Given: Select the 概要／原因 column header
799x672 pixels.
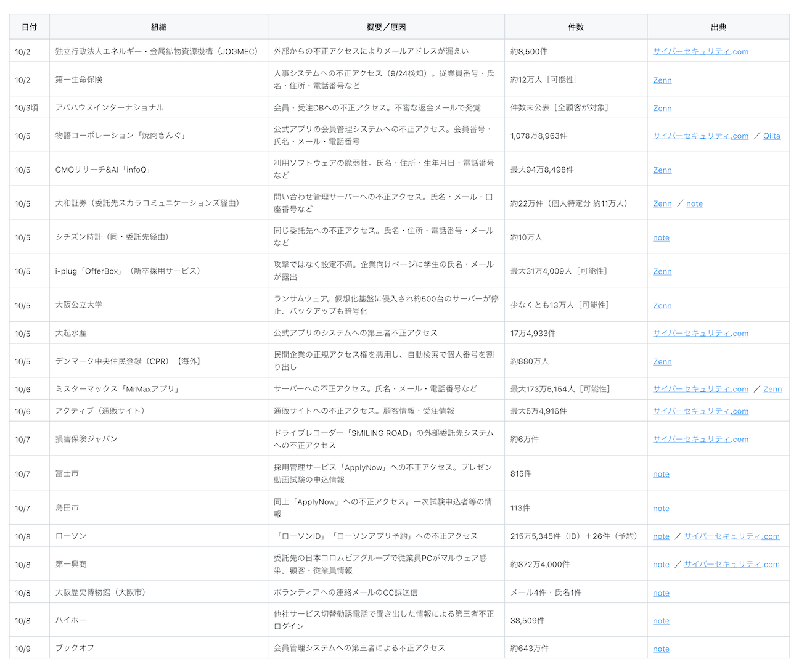Looking at the screenshot, I should (x=387, y=27).
